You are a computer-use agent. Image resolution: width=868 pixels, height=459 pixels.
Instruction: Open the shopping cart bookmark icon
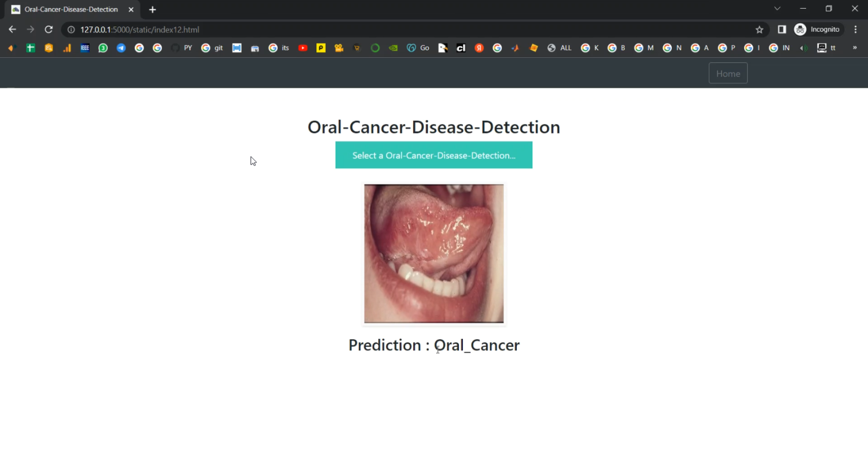pyautogui.click(x=357, y=48)
